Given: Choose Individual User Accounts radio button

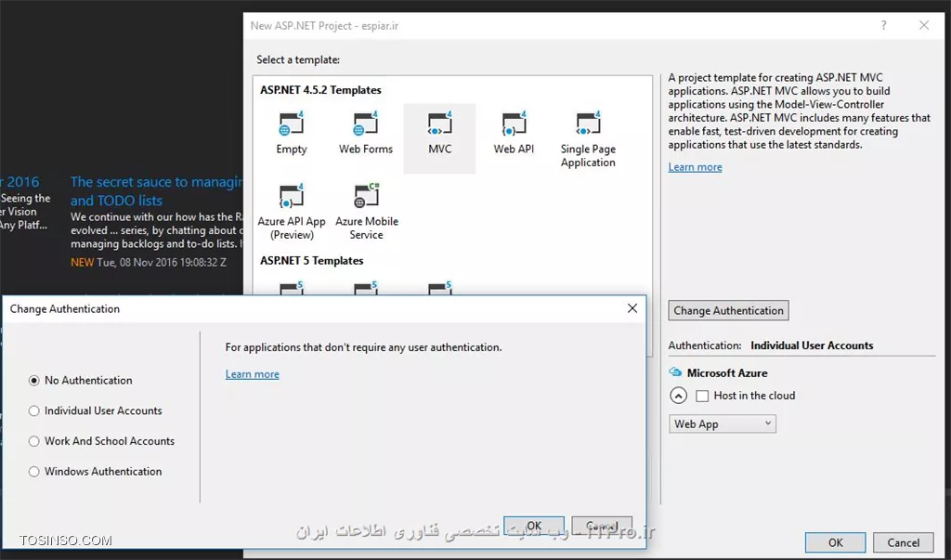Looking at the screenshot, I should coord(34,410).
